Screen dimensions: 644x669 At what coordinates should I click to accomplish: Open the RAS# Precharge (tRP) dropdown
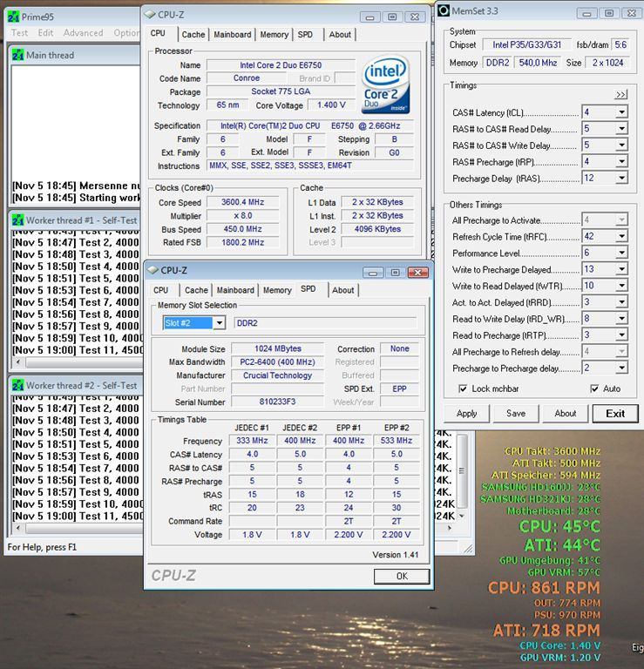click(x=622, y=161)
